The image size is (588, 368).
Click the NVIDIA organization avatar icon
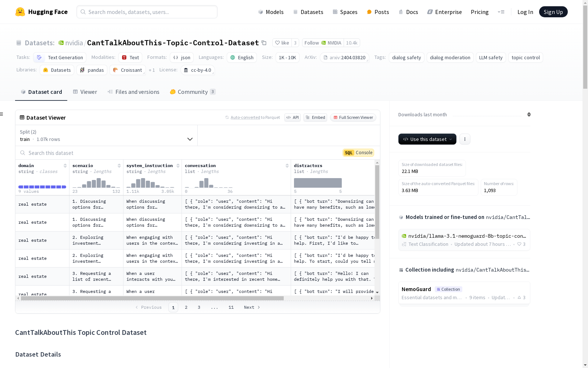coord(61,43)
